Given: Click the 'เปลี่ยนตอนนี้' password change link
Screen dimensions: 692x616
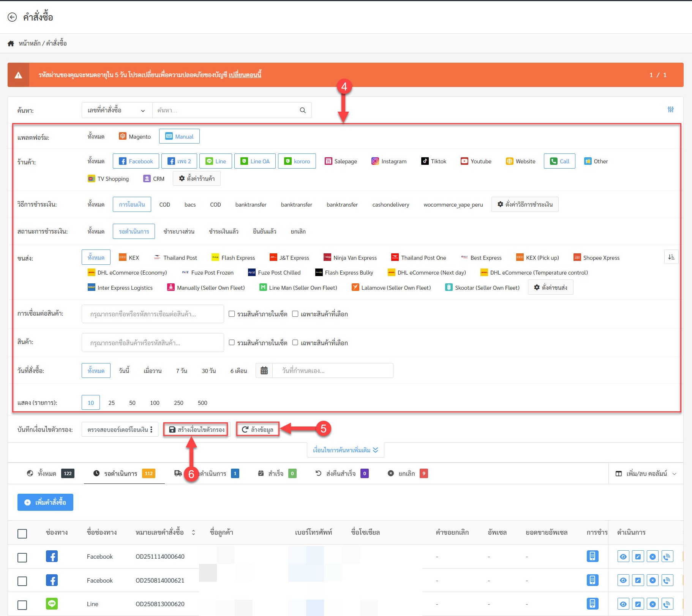Looking at the screenshot, I should (x=245, y=75).
